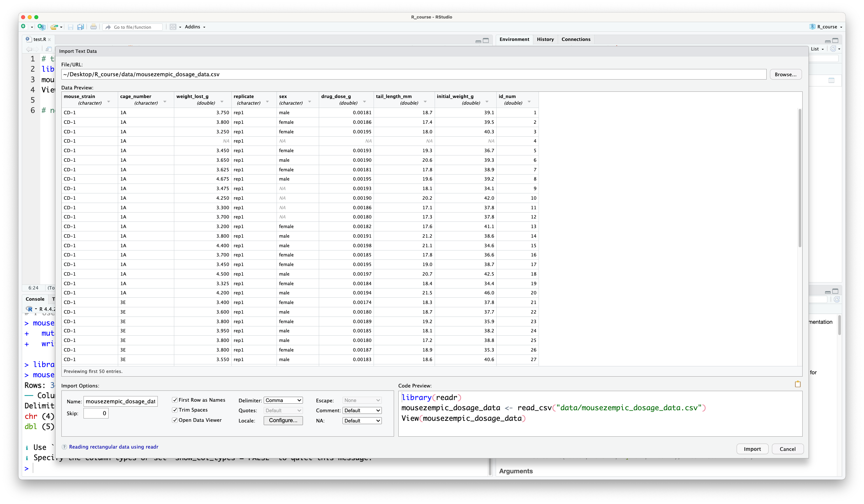Open weight_lost_g column type dropdown arrow

222,102
